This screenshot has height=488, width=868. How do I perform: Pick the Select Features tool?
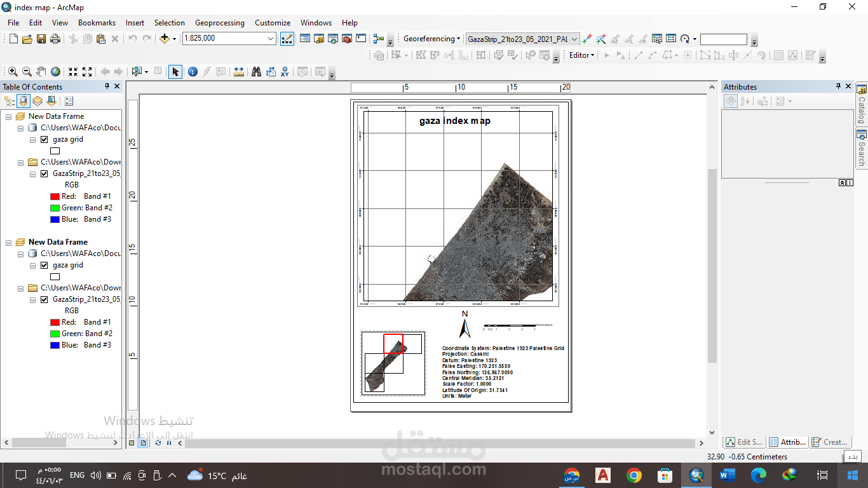pyautogui.click(x=137, y=72)
